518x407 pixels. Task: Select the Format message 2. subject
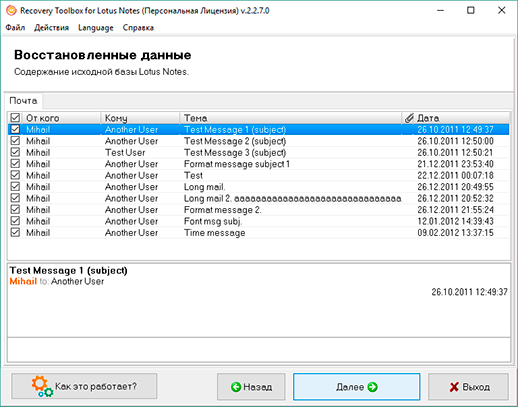point(222,210)
